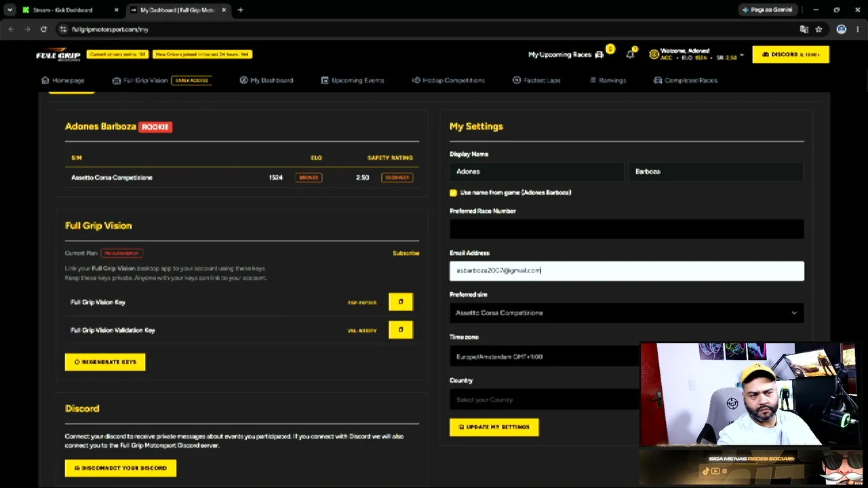Click the Peça ao Gemini button

pos(767,10)
